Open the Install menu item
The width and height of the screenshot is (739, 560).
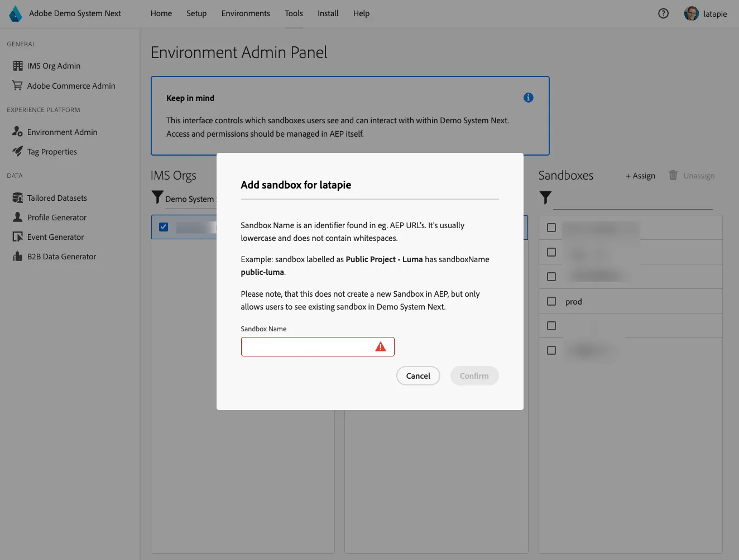[328, 13]
